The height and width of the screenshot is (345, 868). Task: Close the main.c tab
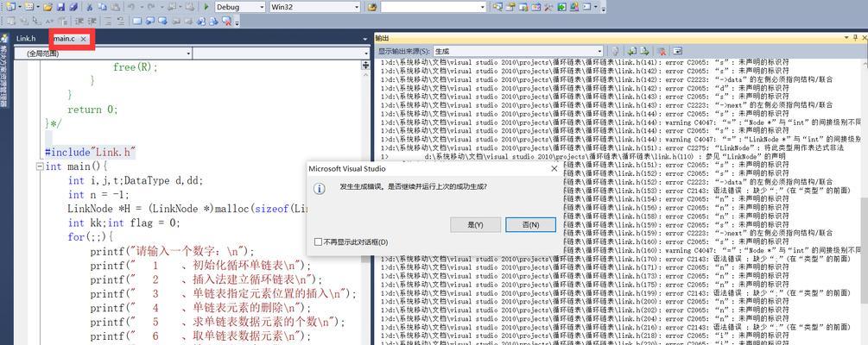pyautogui.click(x=83, y=39)
